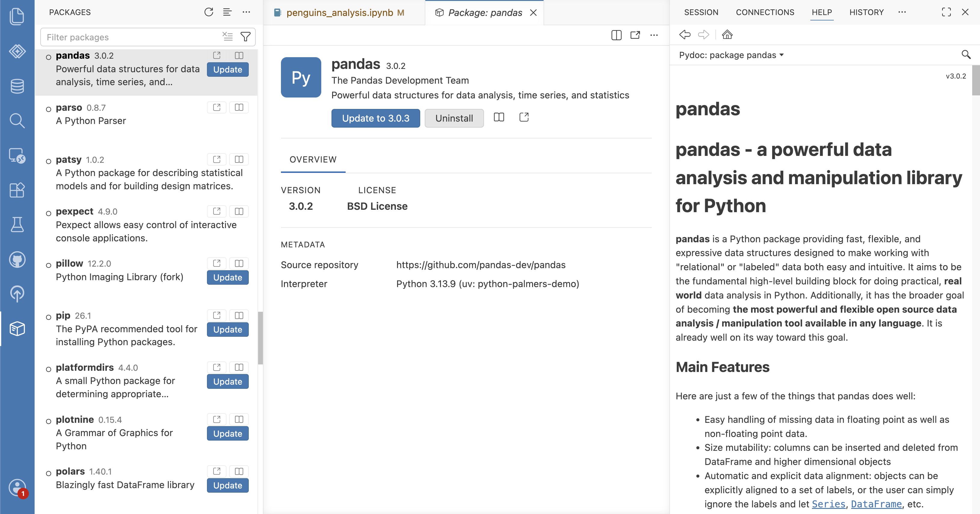Screen dimensions: 980x514
Task: Switch to the CONNECTIONS tab
Action: 765,12
